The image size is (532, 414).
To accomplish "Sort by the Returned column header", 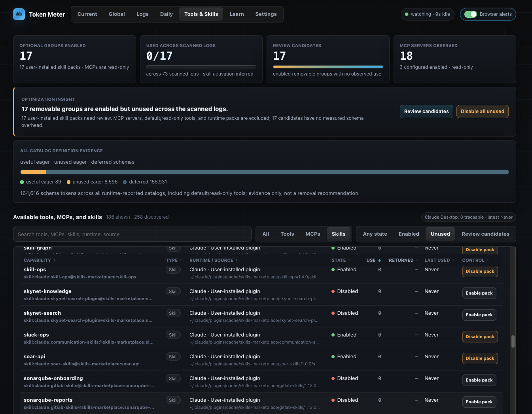I will click(x=403, y=260).
